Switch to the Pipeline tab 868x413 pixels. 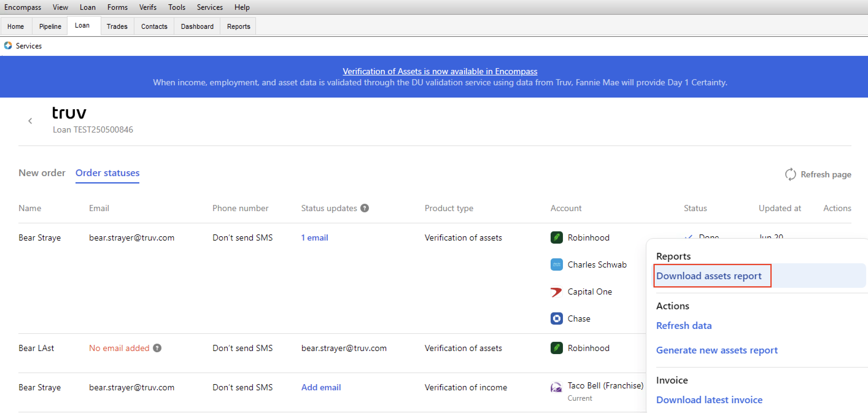[50, 26]
